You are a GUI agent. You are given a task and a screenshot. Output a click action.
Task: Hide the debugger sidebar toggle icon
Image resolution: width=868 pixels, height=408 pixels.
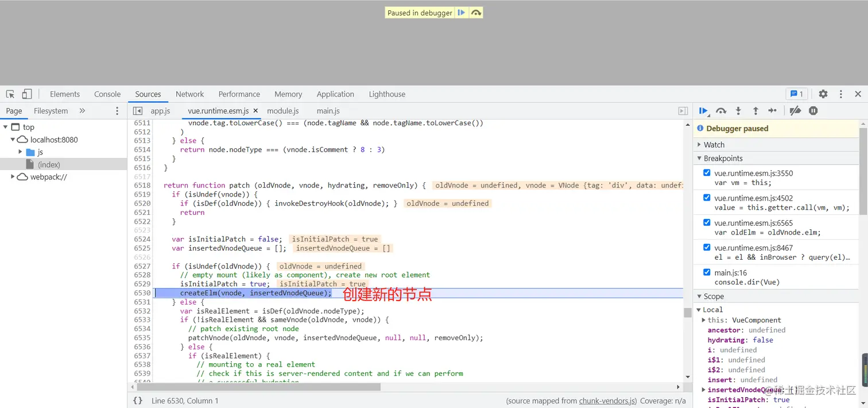683,111
